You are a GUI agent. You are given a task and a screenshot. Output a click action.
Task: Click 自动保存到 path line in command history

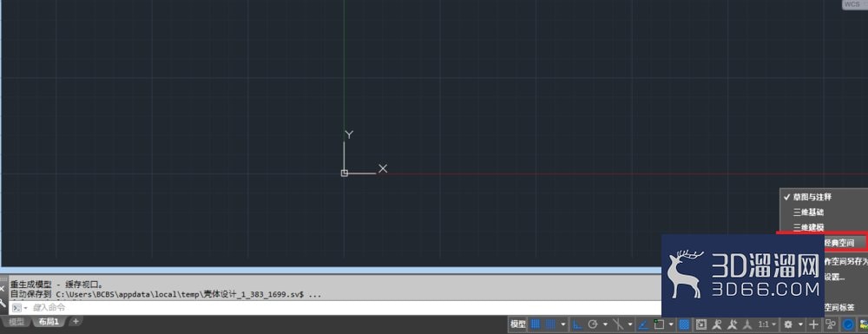click(x=165, y=294)
